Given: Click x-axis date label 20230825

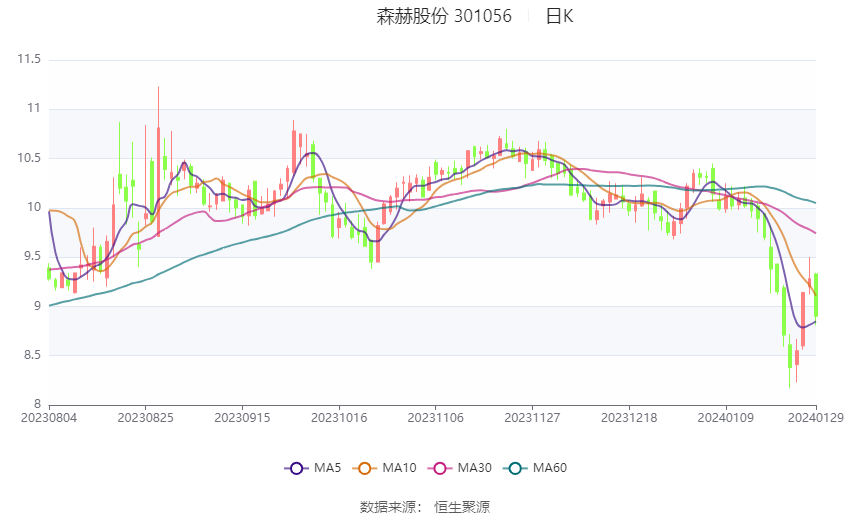Looking at the screenshot, I should tap(145, 418).
